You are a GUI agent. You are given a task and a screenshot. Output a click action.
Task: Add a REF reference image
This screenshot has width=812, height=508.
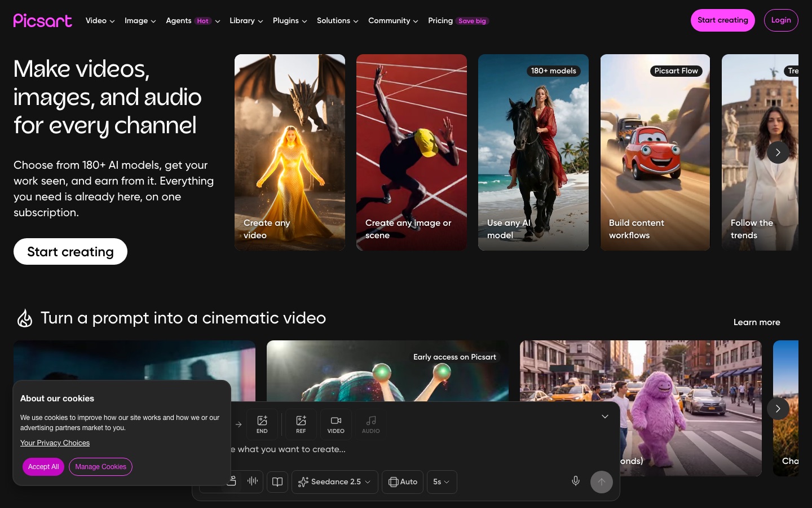301,424
